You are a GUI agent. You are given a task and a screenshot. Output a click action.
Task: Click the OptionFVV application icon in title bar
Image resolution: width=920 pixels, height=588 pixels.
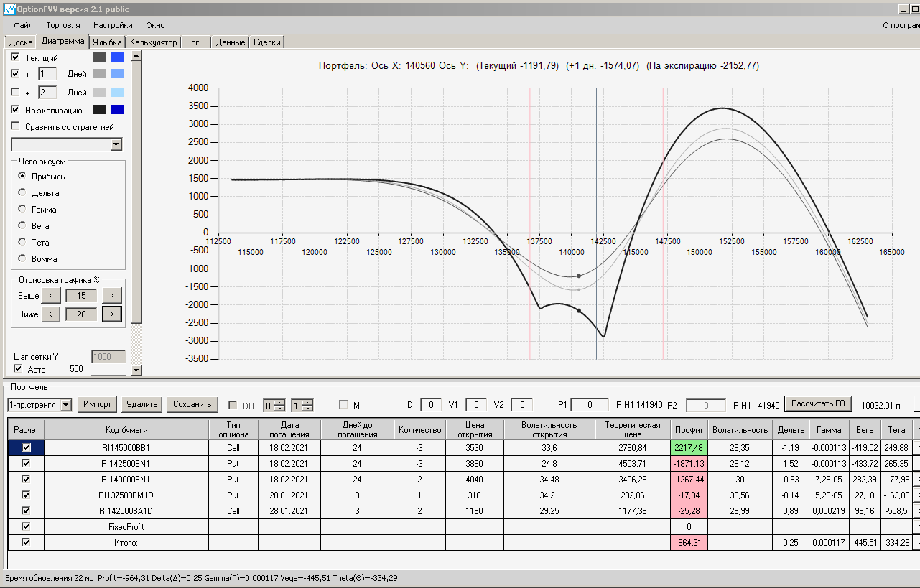pyautogui.click(x=9, y=9)
